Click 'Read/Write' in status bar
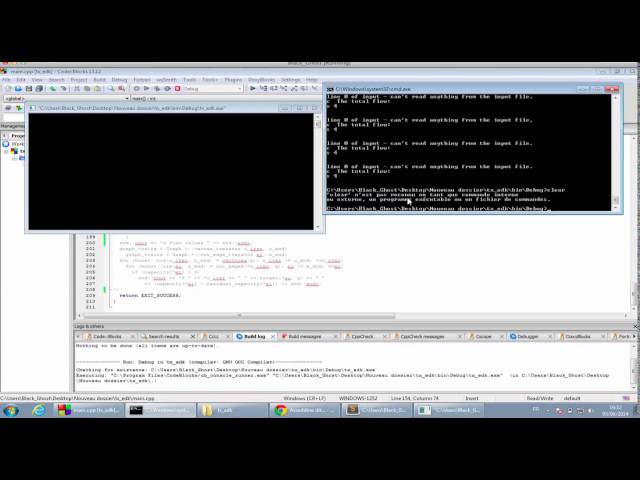640x480 pixels. coord(540,398)
